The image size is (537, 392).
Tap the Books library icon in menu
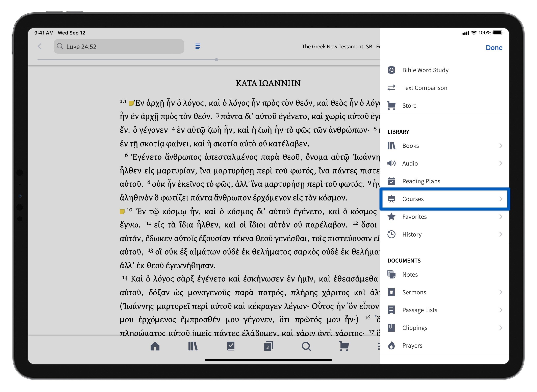(391, 145)
